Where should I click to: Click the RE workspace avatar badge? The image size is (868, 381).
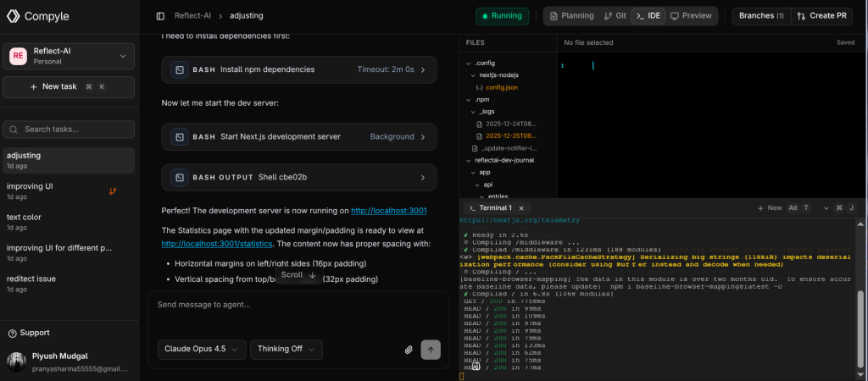(x=19, y=56)
